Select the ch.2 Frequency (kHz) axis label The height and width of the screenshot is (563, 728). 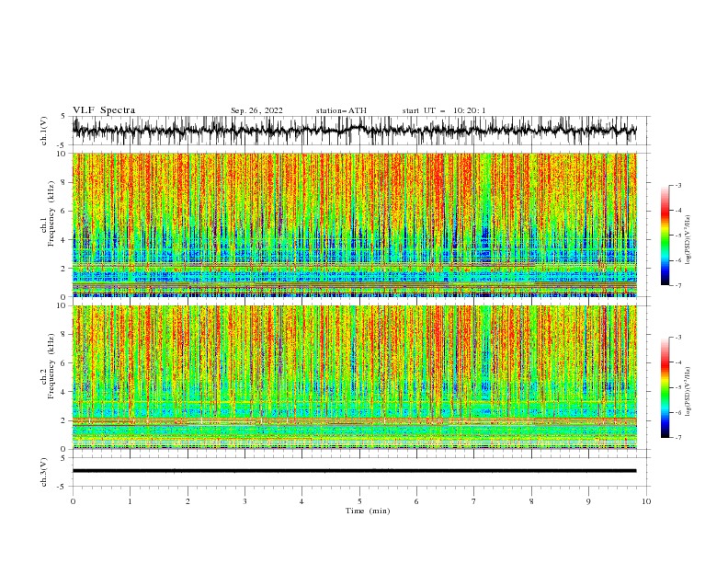click(x=48, y=365)
